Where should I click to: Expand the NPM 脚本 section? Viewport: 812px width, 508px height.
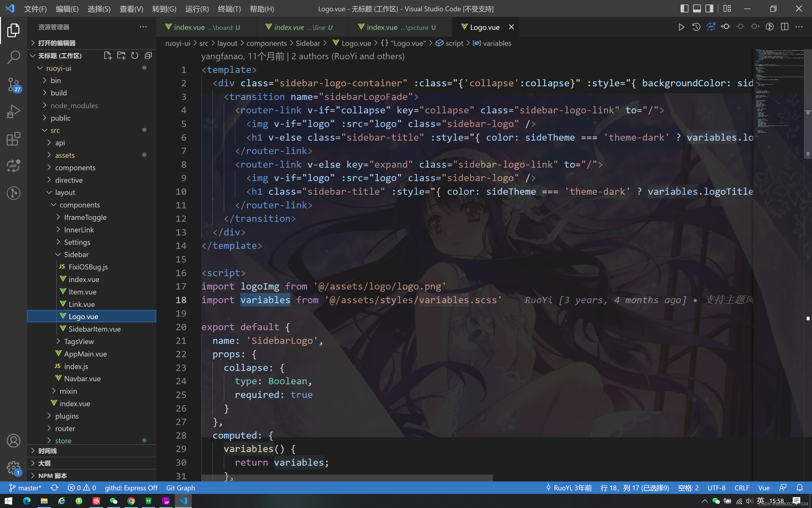point(91,475)
